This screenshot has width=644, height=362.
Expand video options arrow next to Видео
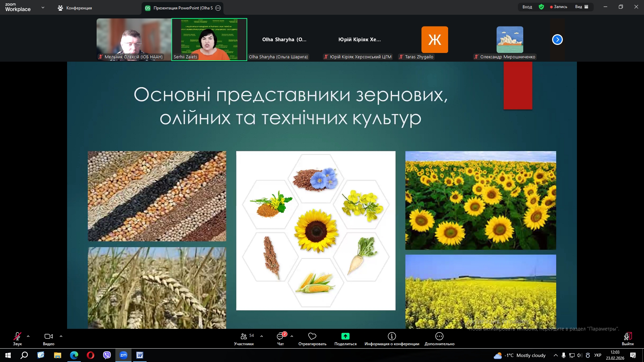pos(61,336)
